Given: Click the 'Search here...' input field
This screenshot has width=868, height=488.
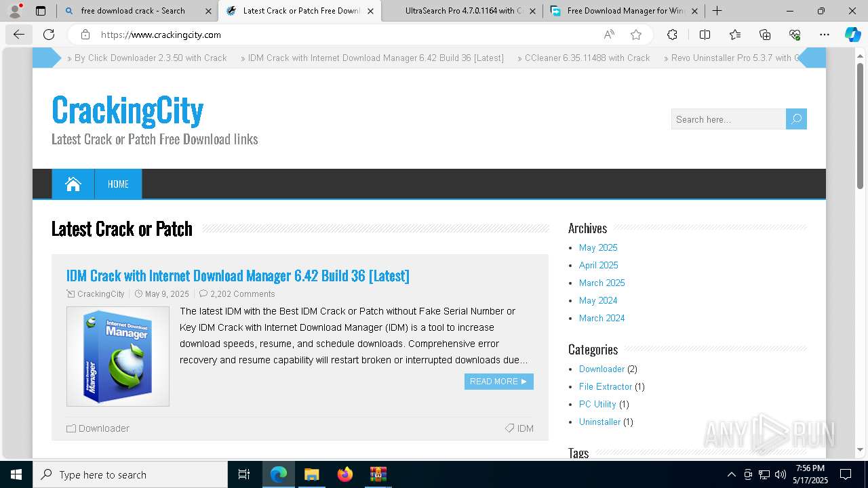Looking at the screenshot, I should (x=728, y=119).
